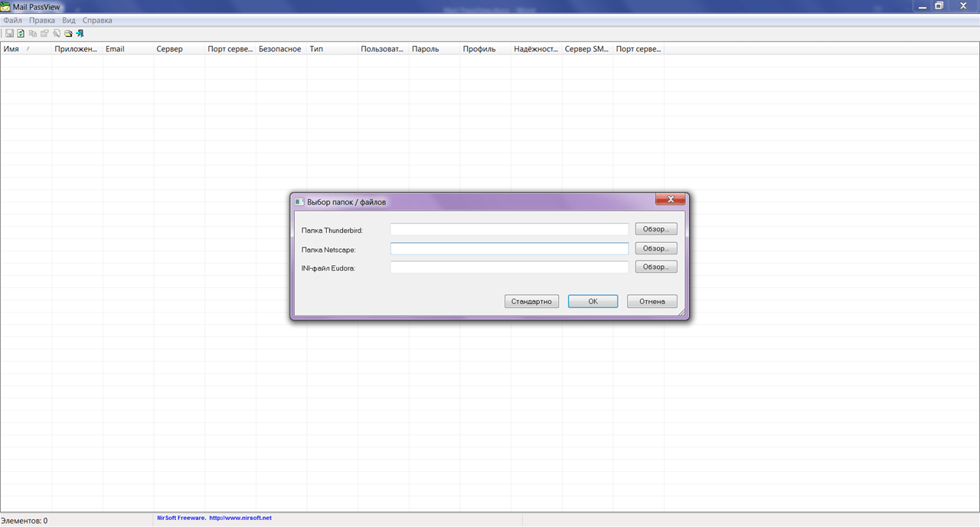Sort by the Пароль column header
The image size is (980, 527).
[x=434, y=49]
